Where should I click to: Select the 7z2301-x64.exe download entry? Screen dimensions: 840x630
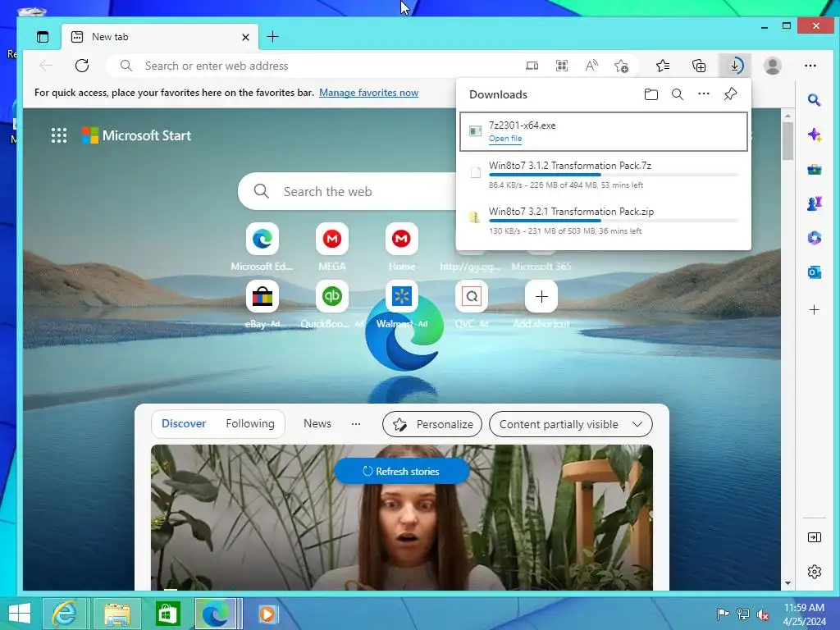pyautogui.click(x=604, y=131)
